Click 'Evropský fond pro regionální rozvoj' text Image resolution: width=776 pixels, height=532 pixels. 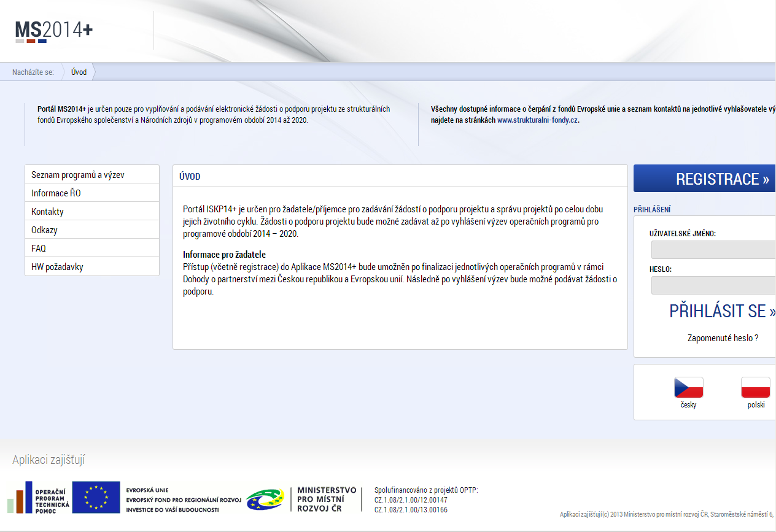click(184, 500)
